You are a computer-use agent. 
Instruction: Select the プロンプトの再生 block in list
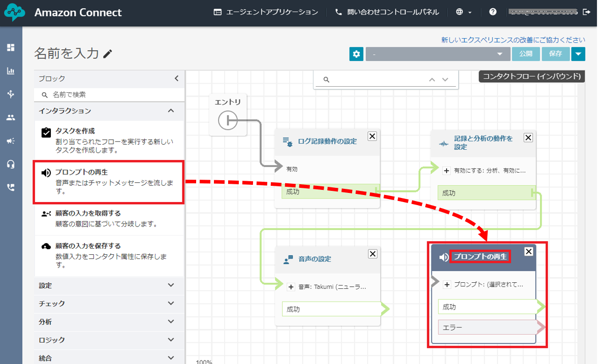[109, 182]
